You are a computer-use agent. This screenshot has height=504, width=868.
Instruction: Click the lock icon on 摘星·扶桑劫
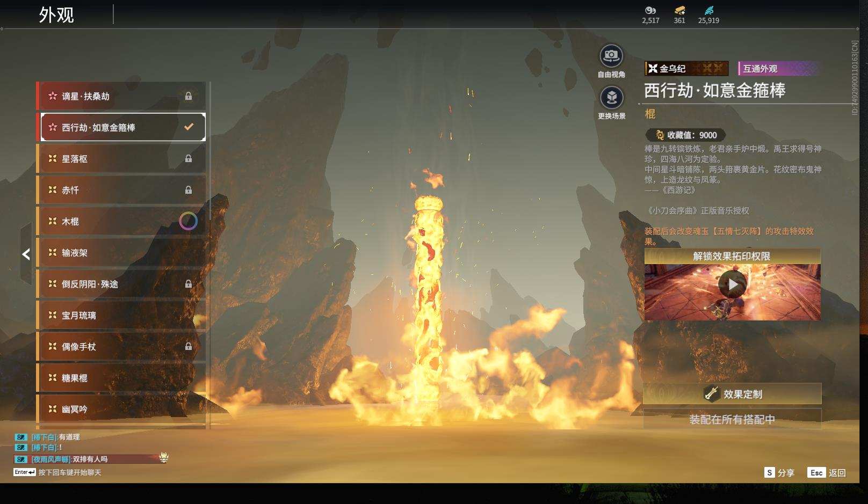(189, 96)
